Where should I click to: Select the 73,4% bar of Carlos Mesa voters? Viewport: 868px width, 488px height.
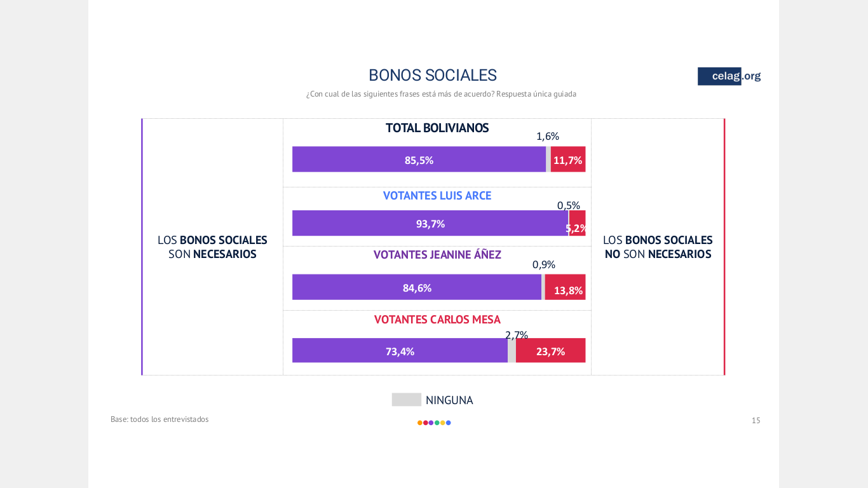[400, 351]
